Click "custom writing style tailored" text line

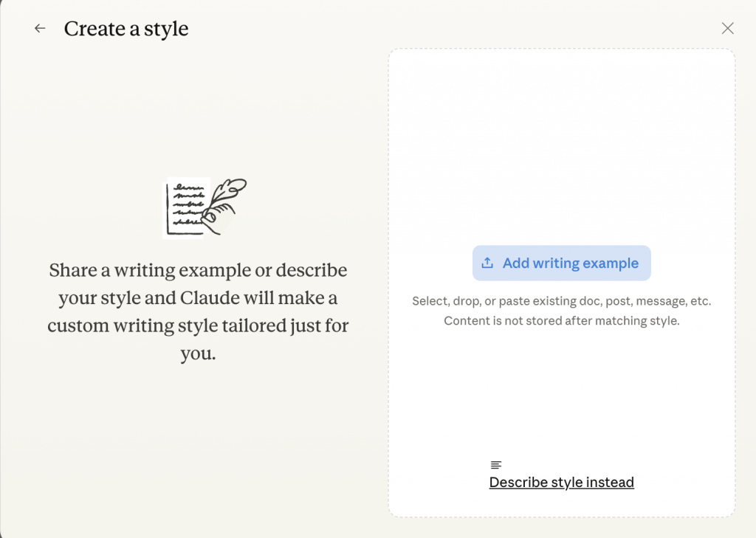[198, 326]
